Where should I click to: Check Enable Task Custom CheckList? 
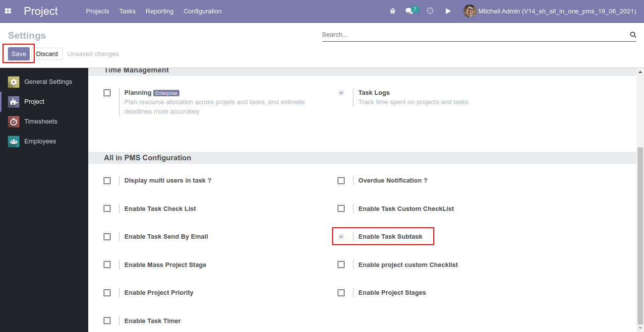click(x=341, y=209)
